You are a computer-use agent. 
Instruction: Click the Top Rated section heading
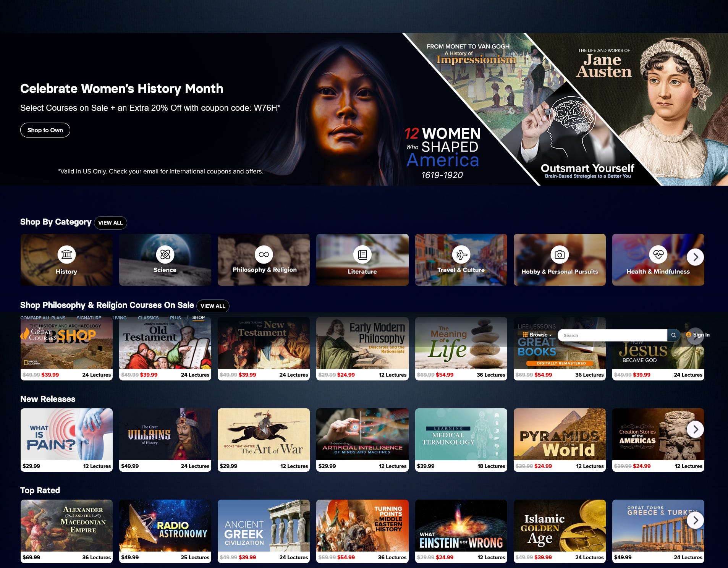(40, 490)
